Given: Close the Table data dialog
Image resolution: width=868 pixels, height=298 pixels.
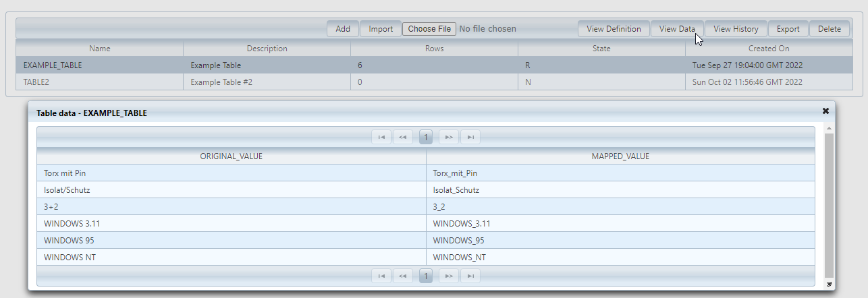Looking at the screenshot, I should [825, 111].
